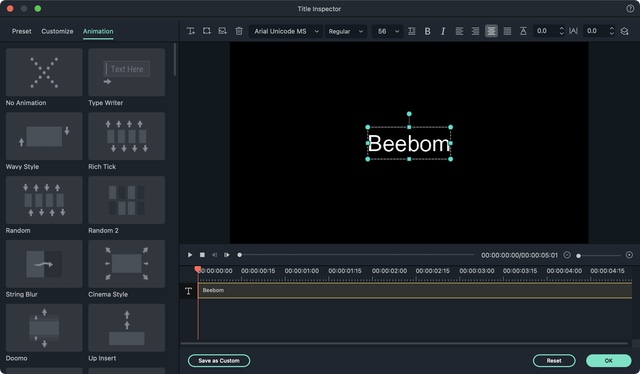Click the line spacing value stepper arrows
Screen dimensions: 640x374
click(561, 31)
